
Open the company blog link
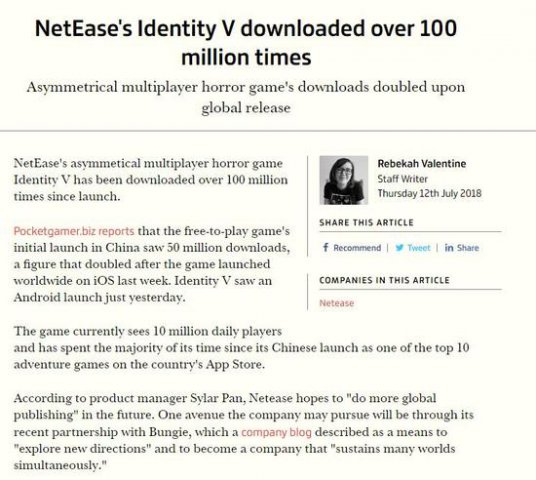click(x=276, y=432)
